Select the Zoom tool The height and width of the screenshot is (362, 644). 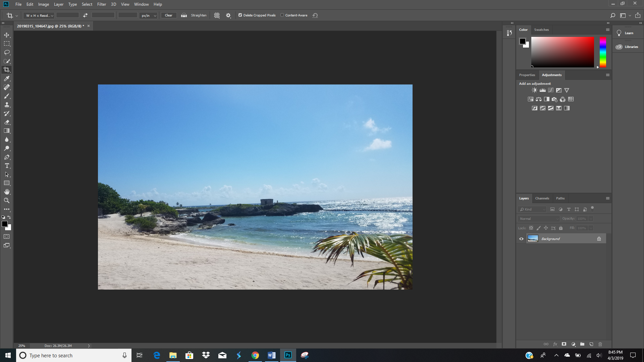(7, 200)
